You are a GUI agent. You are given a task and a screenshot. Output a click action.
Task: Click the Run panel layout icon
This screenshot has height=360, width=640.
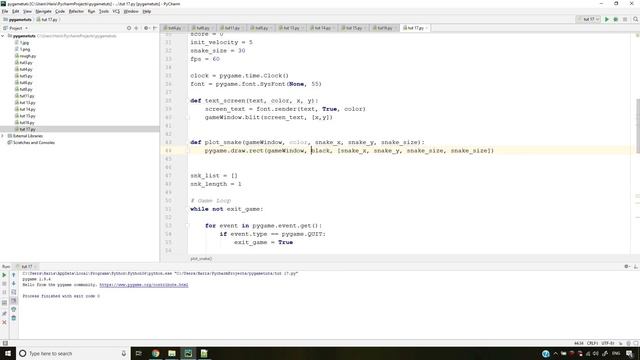pos(4,302)
